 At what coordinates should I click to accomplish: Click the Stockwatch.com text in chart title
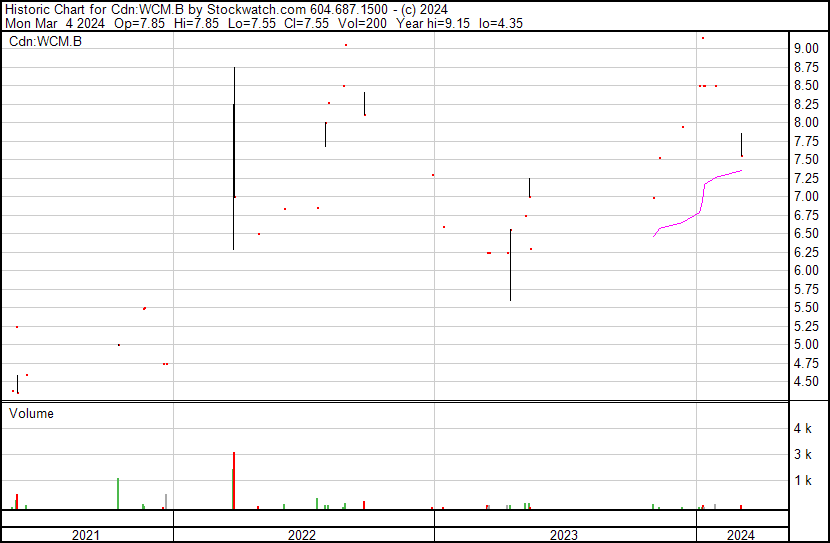tap(228, 8)
